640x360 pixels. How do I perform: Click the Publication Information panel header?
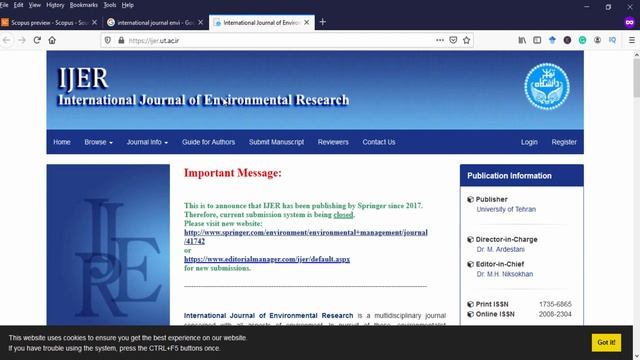[x=522, y=176]
